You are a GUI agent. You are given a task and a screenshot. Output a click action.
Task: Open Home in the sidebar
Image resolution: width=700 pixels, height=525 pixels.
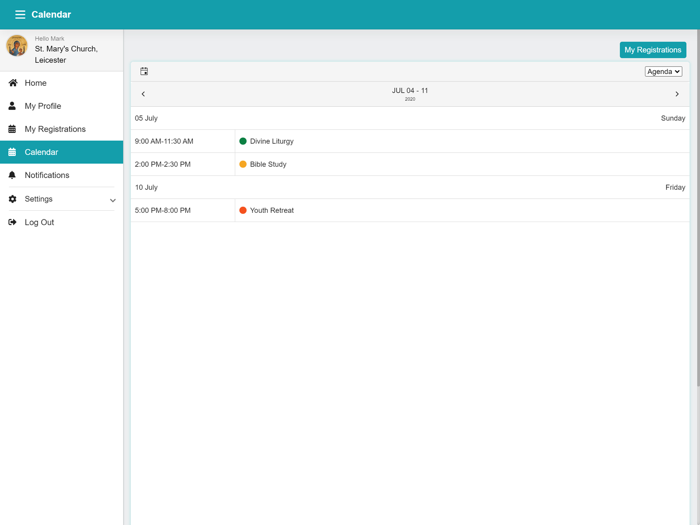click(x=62, y=83)
